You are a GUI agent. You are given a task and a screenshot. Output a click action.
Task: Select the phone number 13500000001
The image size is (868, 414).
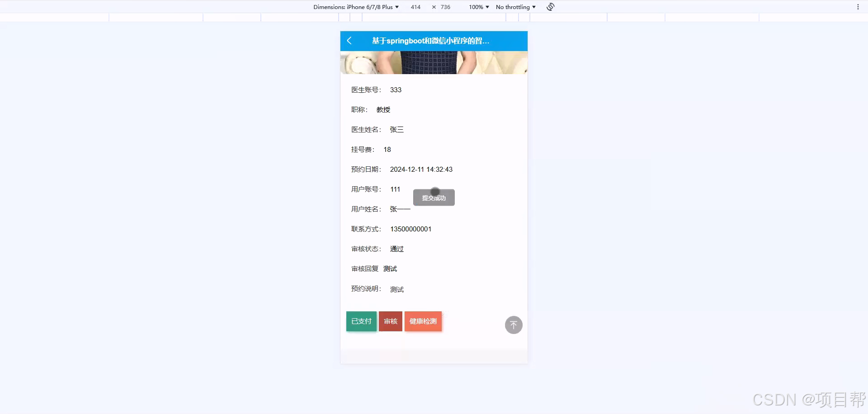tap(410, 229)
